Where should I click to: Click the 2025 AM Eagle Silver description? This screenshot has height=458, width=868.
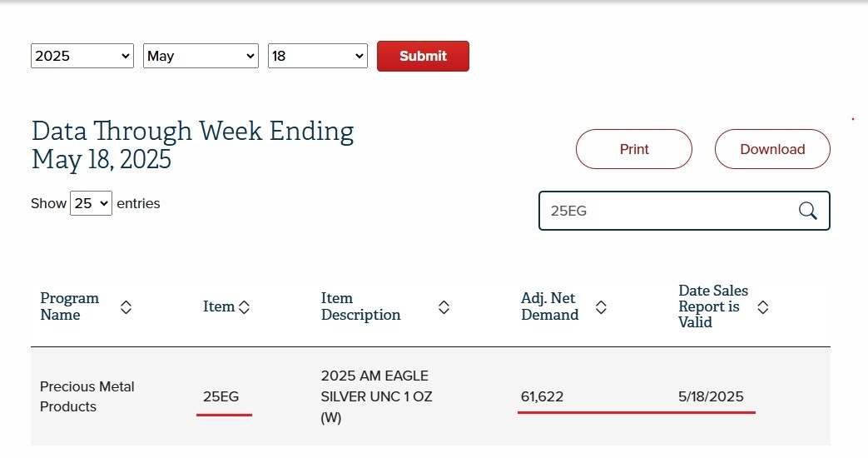pos(376,396)
